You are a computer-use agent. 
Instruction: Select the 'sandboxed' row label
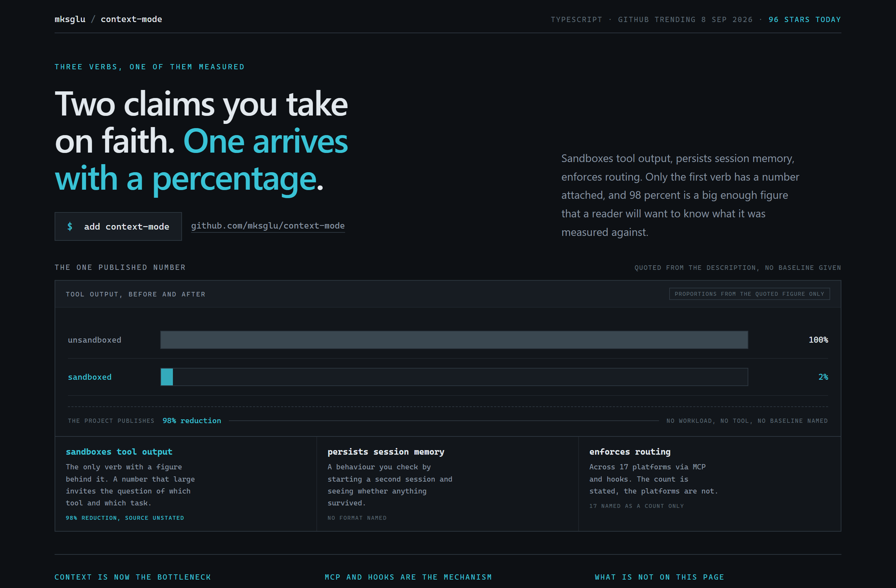pyautogui.click(x=90, y=377)
